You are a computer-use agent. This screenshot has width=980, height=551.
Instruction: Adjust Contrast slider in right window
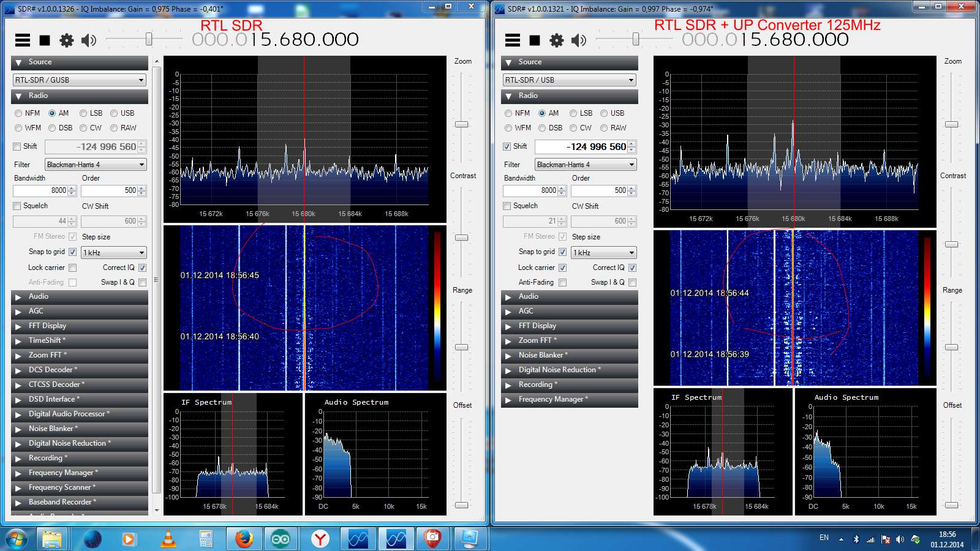click(951, 244)
